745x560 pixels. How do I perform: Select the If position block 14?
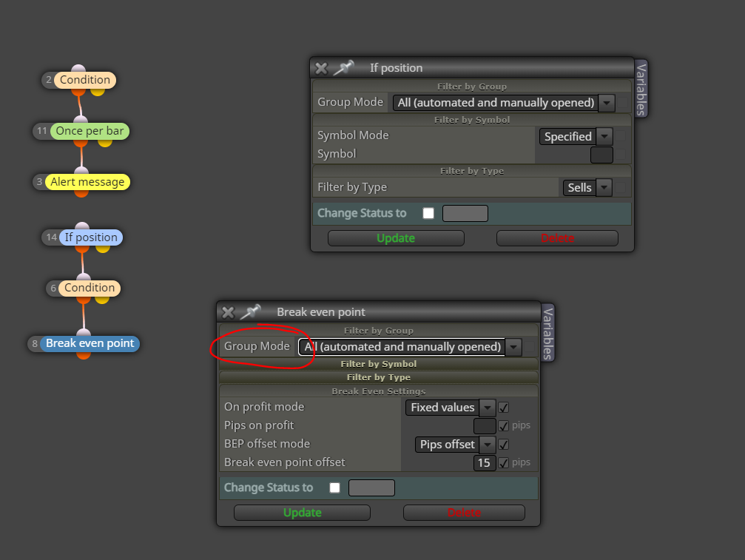coord(91,237)
